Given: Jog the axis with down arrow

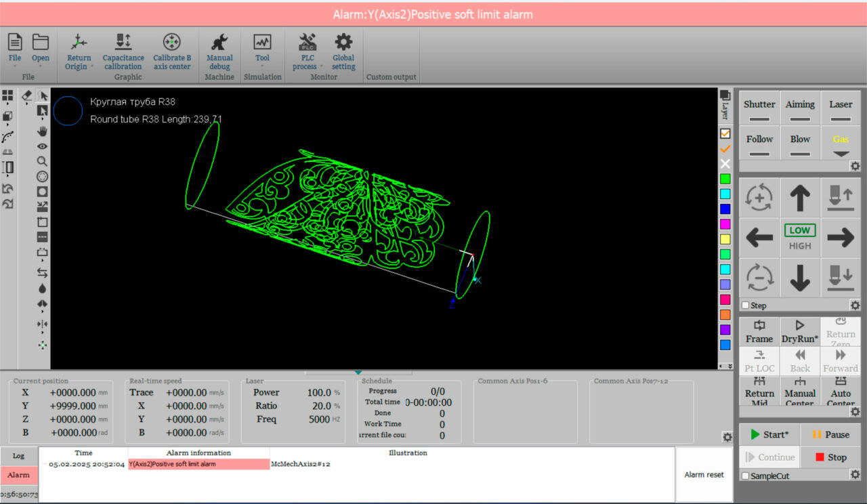Looking at the screenshot, I should coord(800,277).
